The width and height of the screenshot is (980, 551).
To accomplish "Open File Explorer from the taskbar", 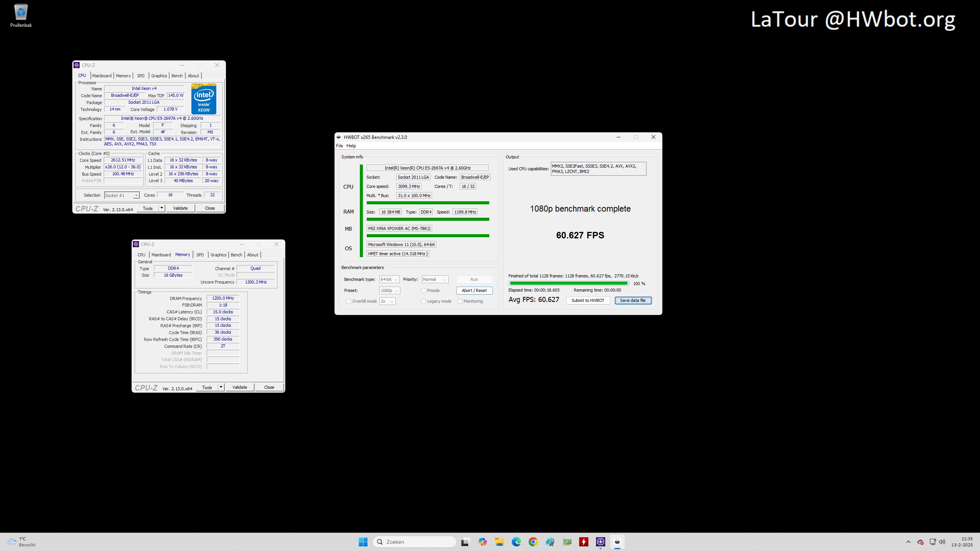I will tap(499, 542).
